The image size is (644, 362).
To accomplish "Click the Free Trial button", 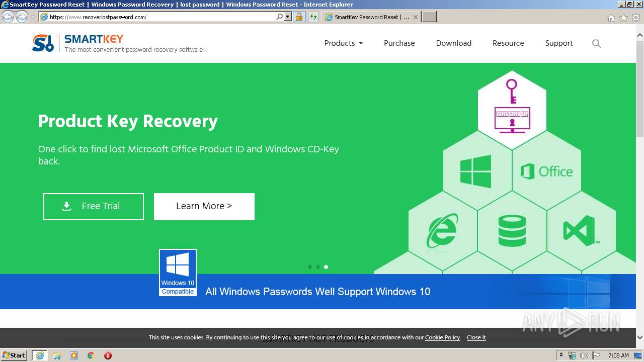I will [x=94, y=207].
